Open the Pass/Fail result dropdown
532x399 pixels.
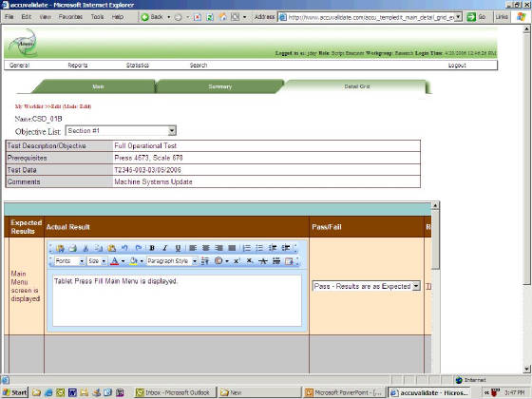tap(367, 286)
